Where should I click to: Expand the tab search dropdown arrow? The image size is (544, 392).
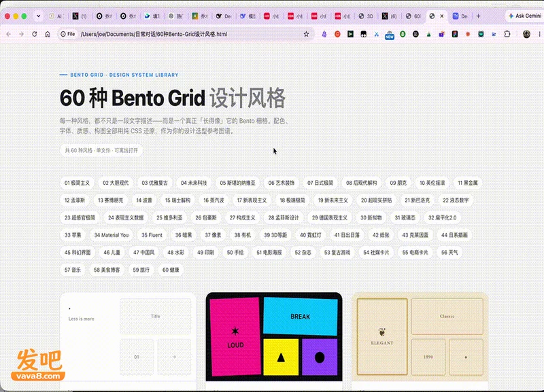38,16
